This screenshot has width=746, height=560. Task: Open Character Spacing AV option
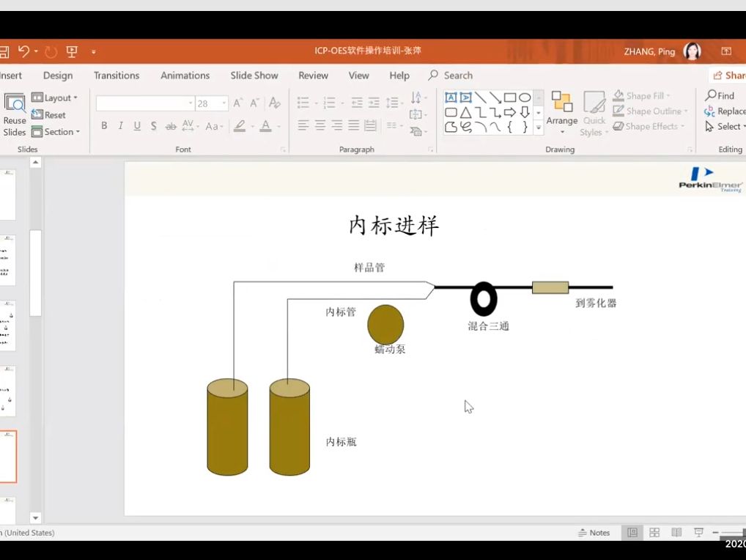[x=189, y=126]
